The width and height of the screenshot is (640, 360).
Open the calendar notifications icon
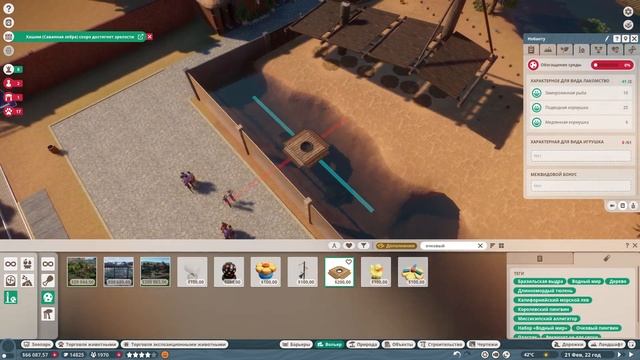(9, 36)
